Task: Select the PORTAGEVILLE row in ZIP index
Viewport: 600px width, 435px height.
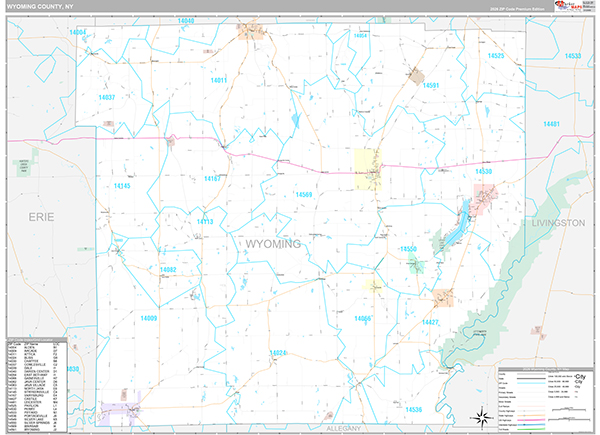Action: (x=34, y=416)
